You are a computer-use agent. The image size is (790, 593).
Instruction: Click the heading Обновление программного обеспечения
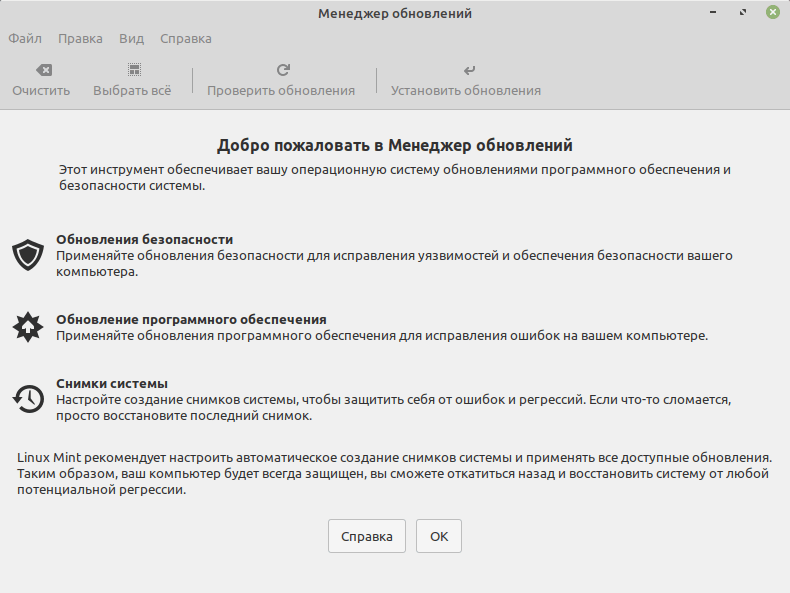(x=191, y=319)
